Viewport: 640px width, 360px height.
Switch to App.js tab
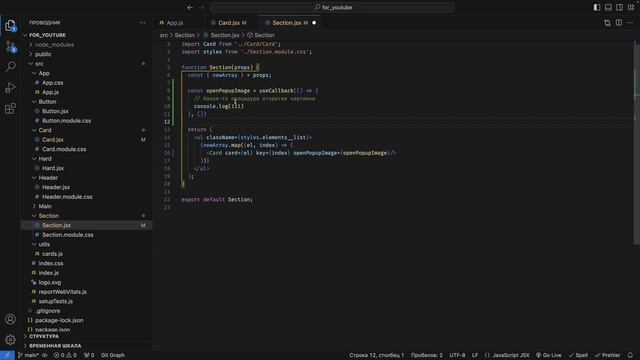[x=175, y=23]
